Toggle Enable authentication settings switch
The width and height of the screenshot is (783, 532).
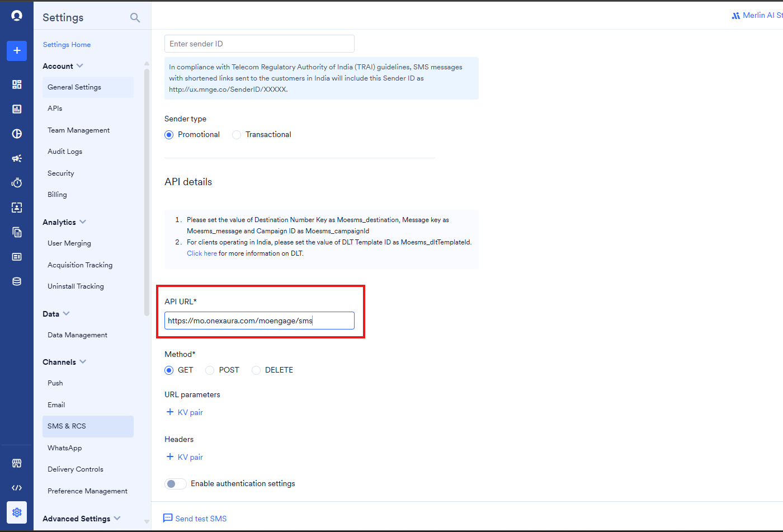pos(176,484)
